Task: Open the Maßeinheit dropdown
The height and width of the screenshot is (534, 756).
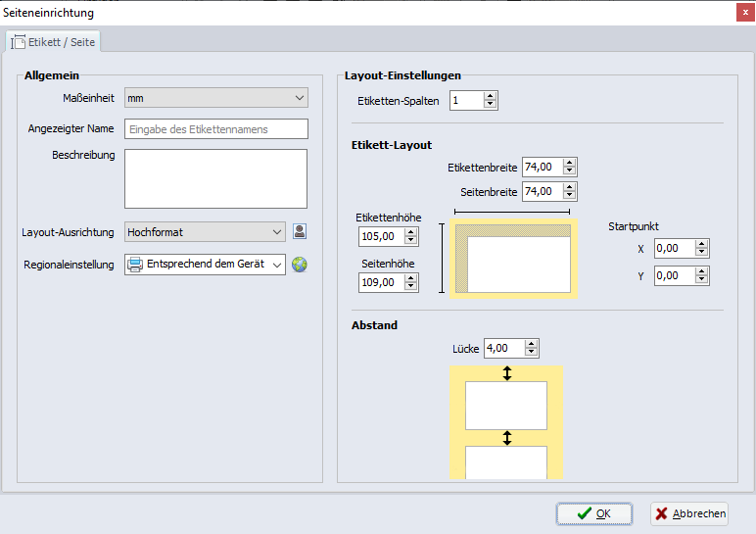Action: tap(300, 98)
